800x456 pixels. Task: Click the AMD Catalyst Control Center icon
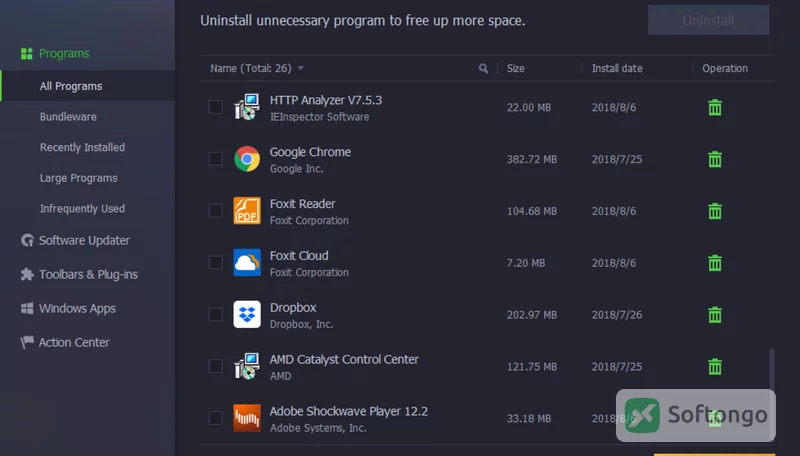(x=247, y=366)
